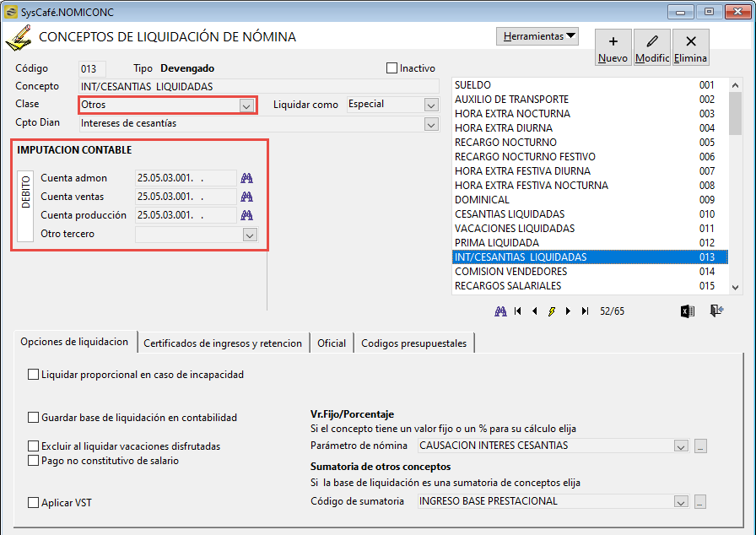756x535 pixels.
Task: Go to the last record
Action: (x=585, y=311)
